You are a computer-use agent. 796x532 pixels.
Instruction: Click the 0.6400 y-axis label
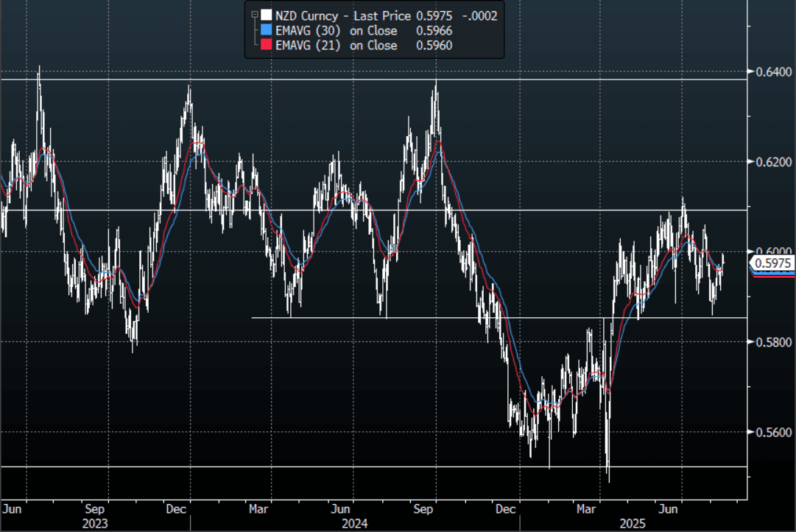pos(772,72)
